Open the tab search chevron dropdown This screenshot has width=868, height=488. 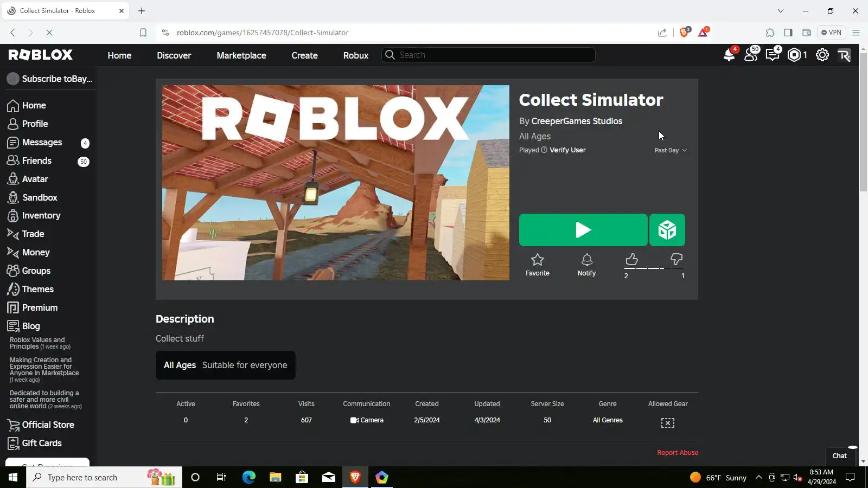click(781, 11)
